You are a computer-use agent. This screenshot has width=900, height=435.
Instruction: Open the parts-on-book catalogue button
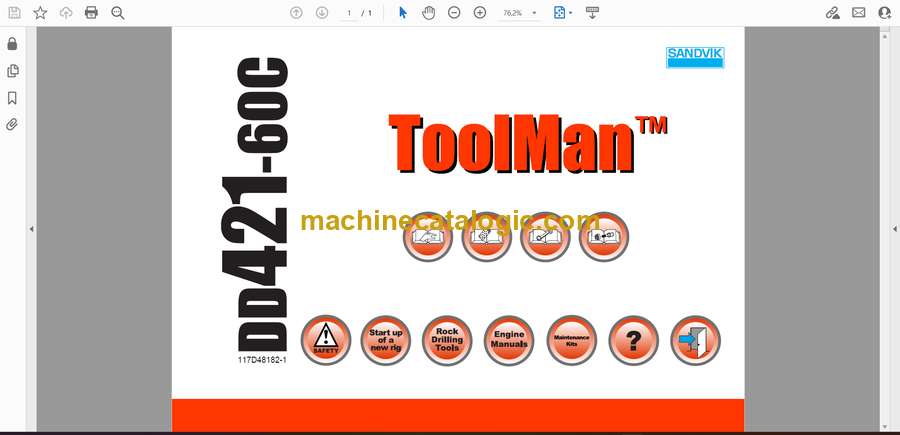[x=604, y=237]
